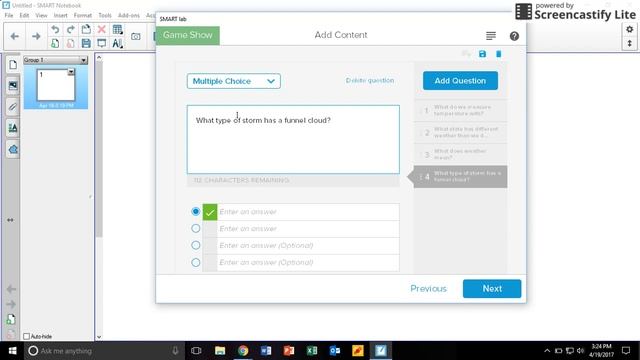Open the Tools menu
Image resolution: width=640 pixels, height=360 pixels.
(105, 15)
